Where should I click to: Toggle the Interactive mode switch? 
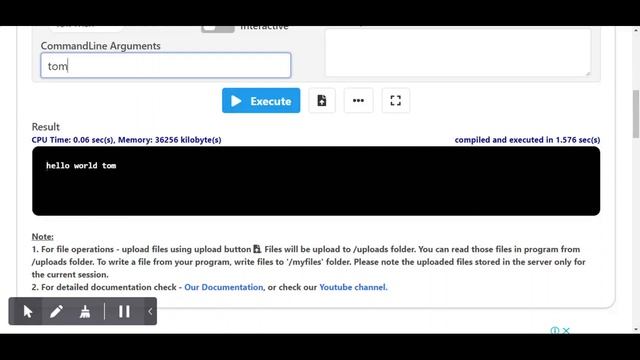[x=218, y=28]
